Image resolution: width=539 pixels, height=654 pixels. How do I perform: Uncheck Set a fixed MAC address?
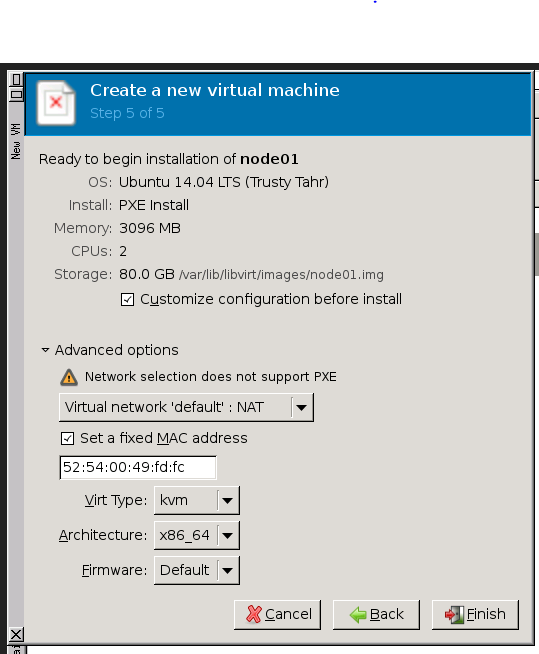point(67,438)
